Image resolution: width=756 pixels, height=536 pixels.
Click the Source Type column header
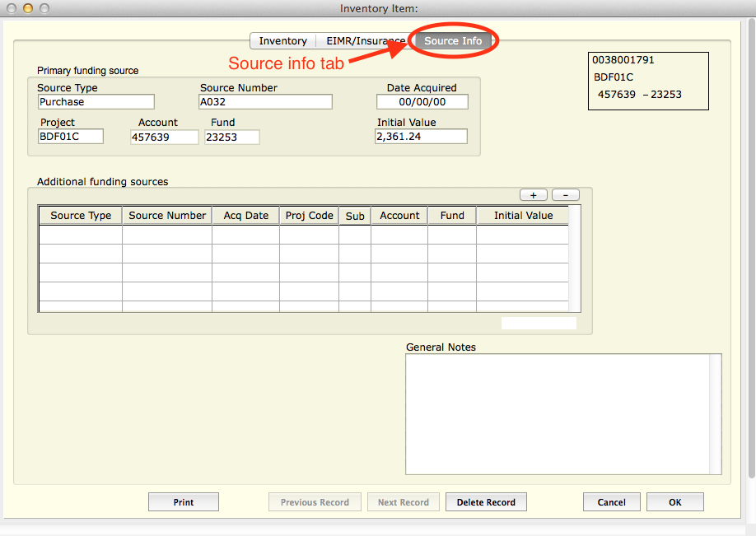tap(81, 216)
